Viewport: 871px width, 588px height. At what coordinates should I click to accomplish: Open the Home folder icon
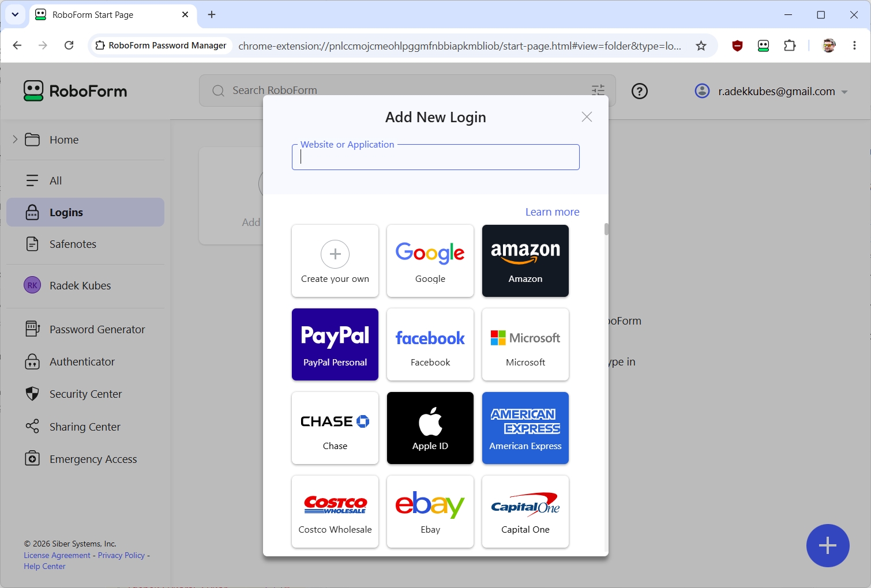point(32,140)
